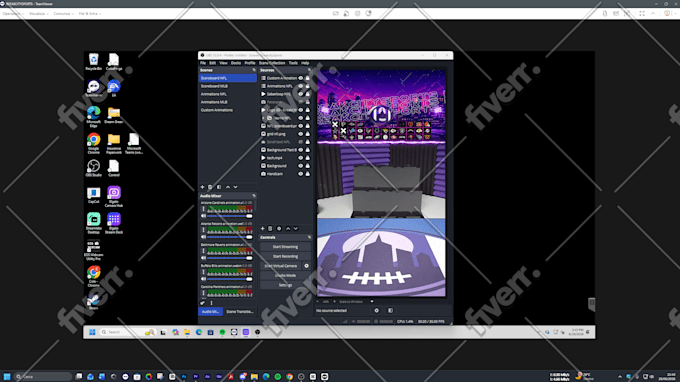Add a new source with the plus icon
This screenshot has height=382, width=680.
click(x=262, y=229)
